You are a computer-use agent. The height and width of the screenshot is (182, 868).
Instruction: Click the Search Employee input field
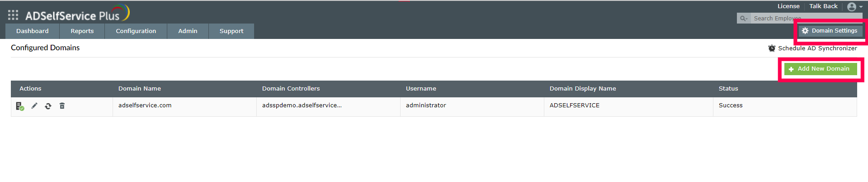[806, 19]
